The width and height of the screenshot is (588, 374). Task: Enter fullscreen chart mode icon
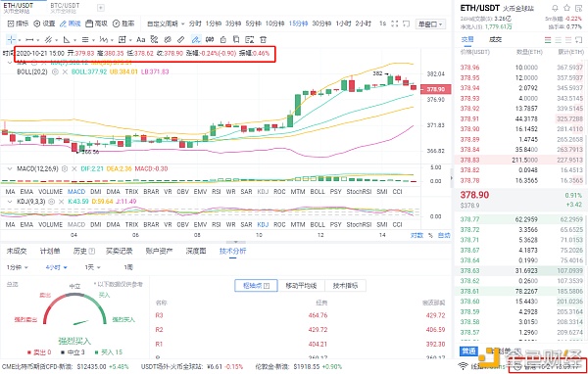click(394, 23)
